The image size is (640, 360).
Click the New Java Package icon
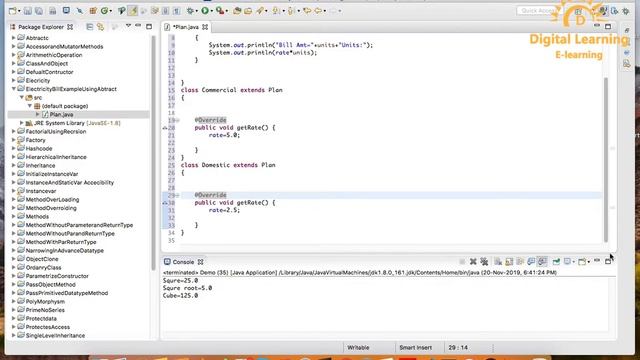tap(93, 11)
